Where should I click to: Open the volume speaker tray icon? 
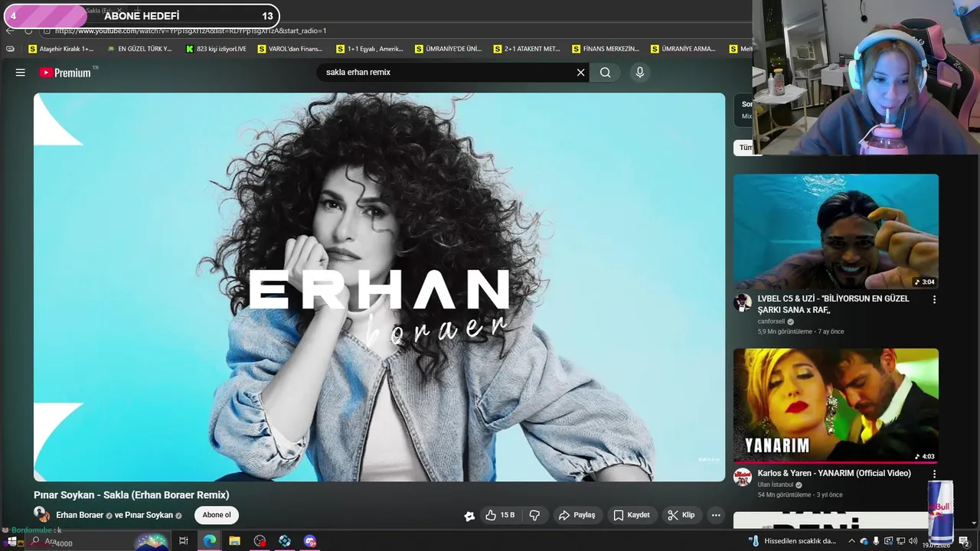[x=913, y=541]
